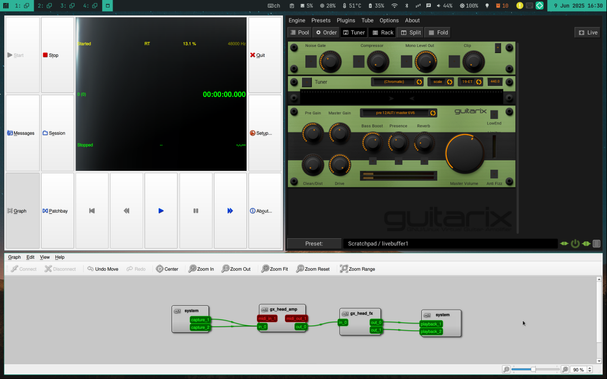Open the Edit menu of graph window
The height and width of the screenshot is (379, 607).
[30, 257]
